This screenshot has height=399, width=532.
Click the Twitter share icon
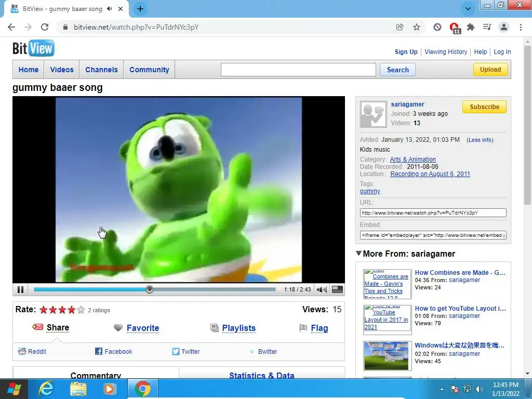(x=176, y=351)
